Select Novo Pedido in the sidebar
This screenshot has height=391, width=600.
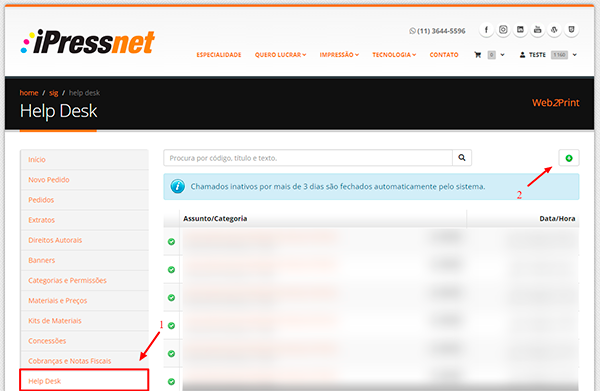coord(85,180)
